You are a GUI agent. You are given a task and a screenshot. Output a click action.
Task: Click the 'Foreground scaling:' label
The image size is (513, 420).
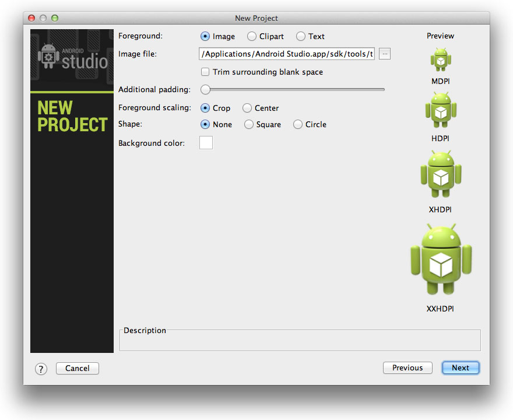point(154,107)
